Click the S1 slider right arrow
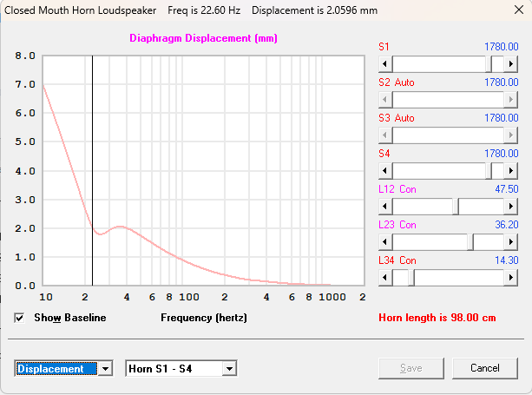Image resolution: width=532 pixels, height=395 pixels. coord(510,63)
